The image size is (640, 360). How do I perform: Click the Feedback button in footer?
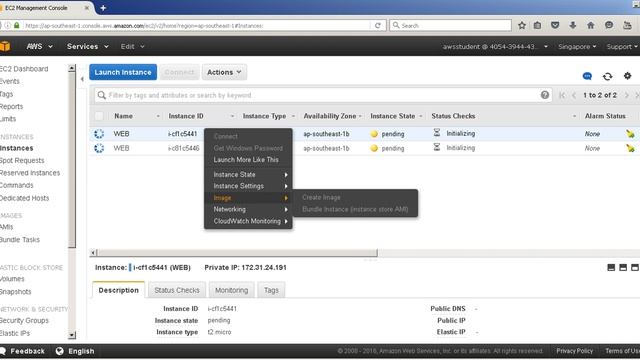pyautogui.click(x=23, y=351)
